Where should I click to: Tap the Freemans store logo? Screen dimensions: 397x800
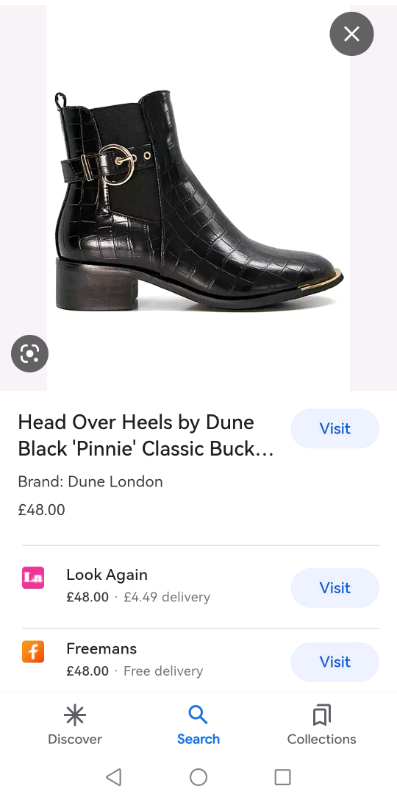tap(33, 652)
